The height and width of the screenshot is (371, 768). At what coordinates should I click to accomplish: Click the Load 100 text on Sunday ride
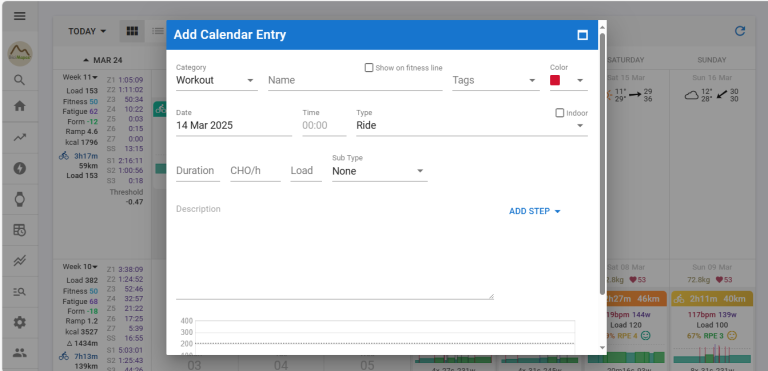coord(712,325)
